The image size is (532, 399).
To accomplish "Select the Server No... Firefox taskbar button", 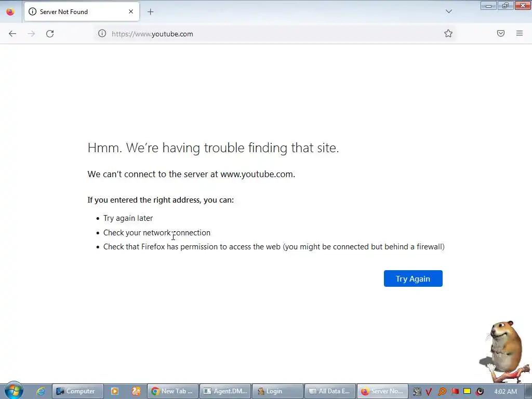I will click(x=382, y=391).
